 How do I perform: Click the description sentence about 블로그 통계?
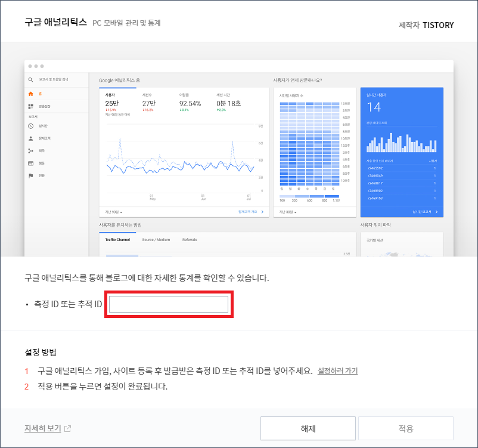(147, 278)
